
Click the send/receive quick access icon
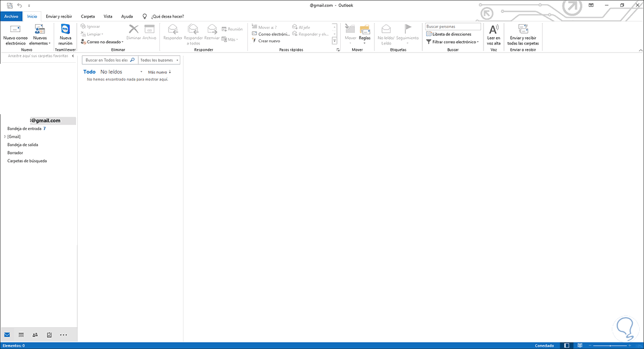click(x=10, y=5)
